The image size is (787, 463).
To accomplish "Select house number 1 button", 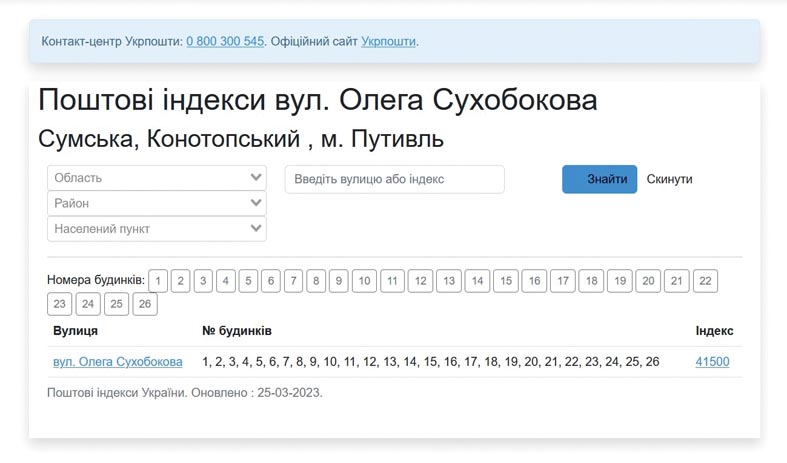I will click(x=158, y=281).
